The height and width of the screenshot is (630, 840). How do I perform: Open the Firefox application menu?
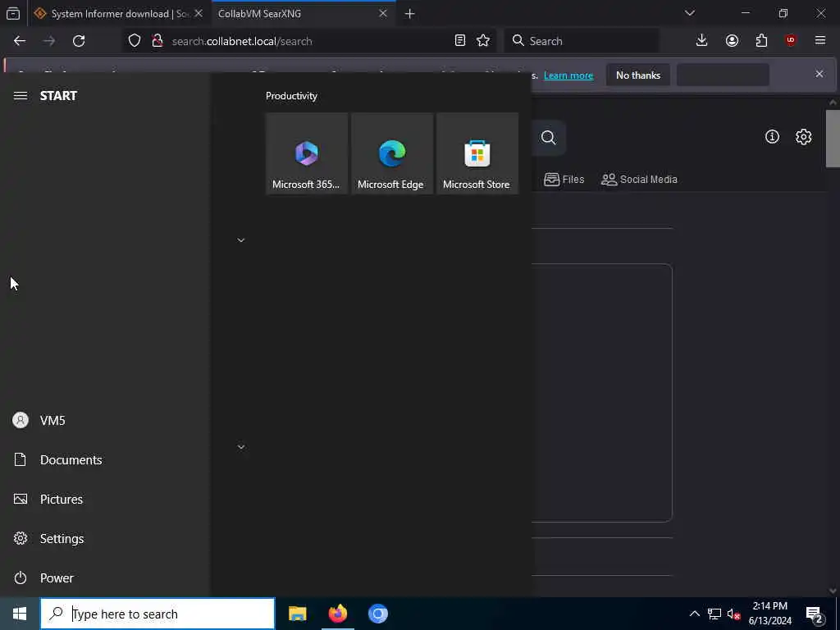(820, 41)
